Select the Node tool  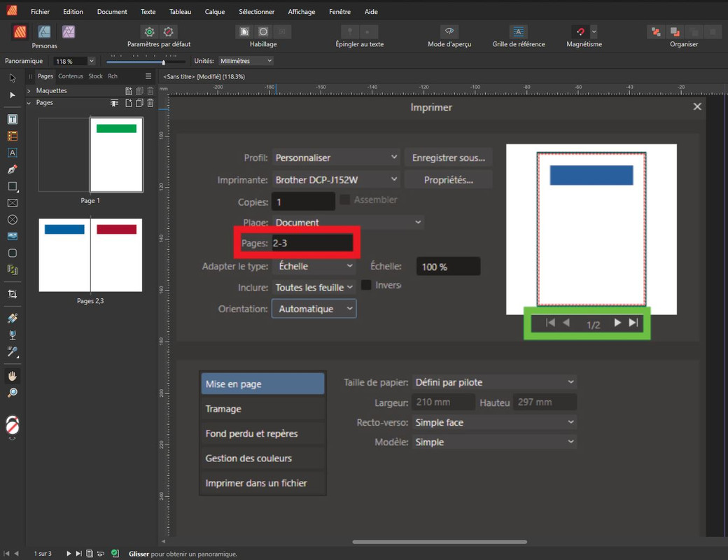pyautogui.click(x=13, y=95)
